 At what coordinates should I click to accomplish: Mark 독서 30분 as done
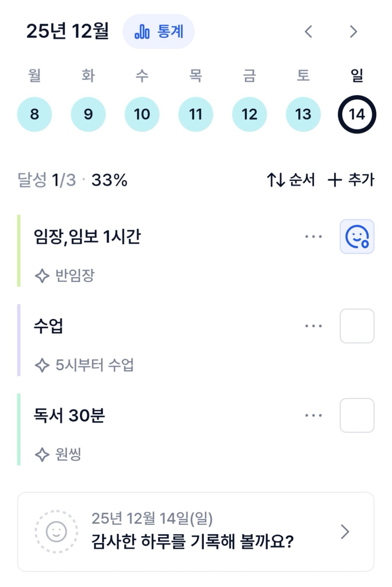coord(357,415)
